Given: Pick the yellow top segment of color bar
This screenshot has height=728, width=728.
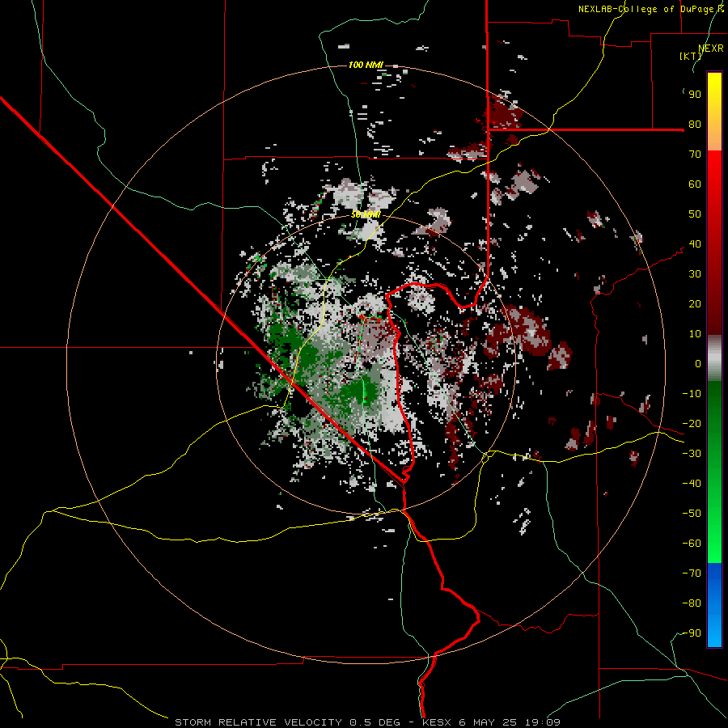Looking at the screenshot, I should pyautogui.click(x=714, y=112).
